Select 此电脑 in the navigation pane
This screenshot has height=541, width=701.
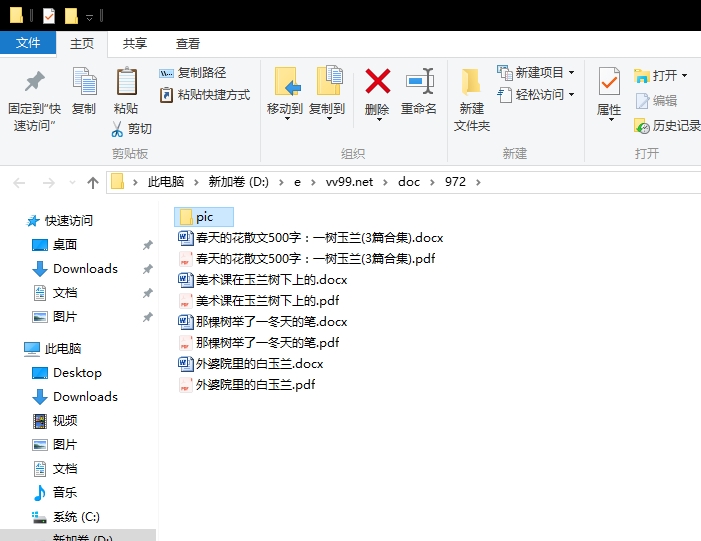[x=53, y=349]
